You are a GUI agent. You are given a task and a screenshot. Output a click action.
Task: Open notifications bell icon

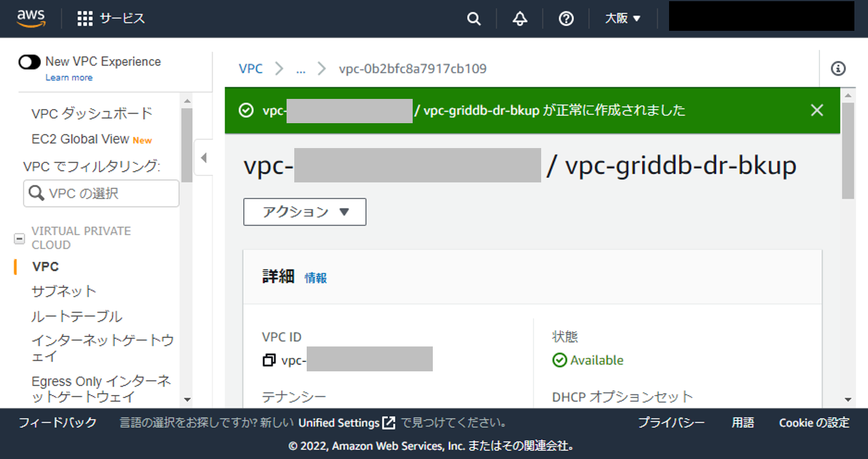[520, 19]
